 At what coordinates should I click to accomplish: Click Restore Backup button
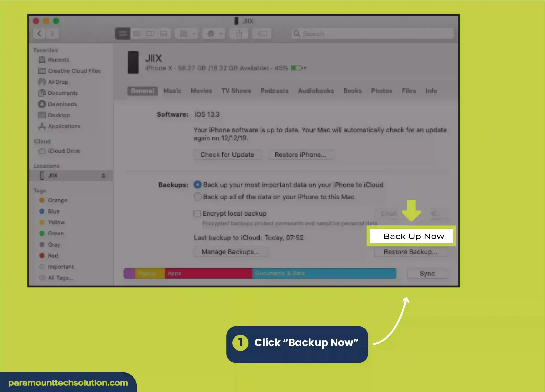(410, 252)
